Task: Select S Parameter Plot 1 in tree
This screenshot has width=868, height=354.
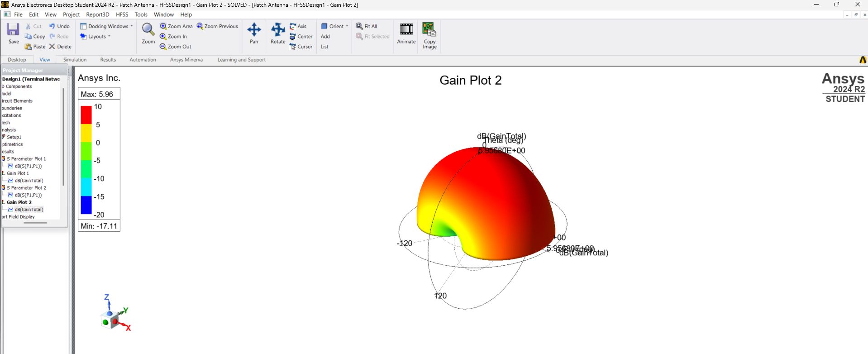Action: click(26, 159)
